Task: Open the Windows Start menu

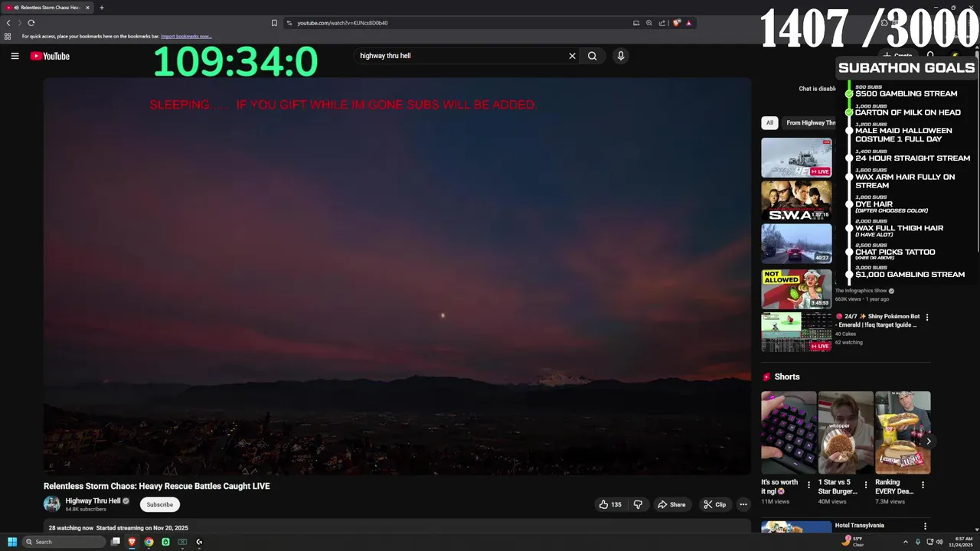Action: pos(12,542)
